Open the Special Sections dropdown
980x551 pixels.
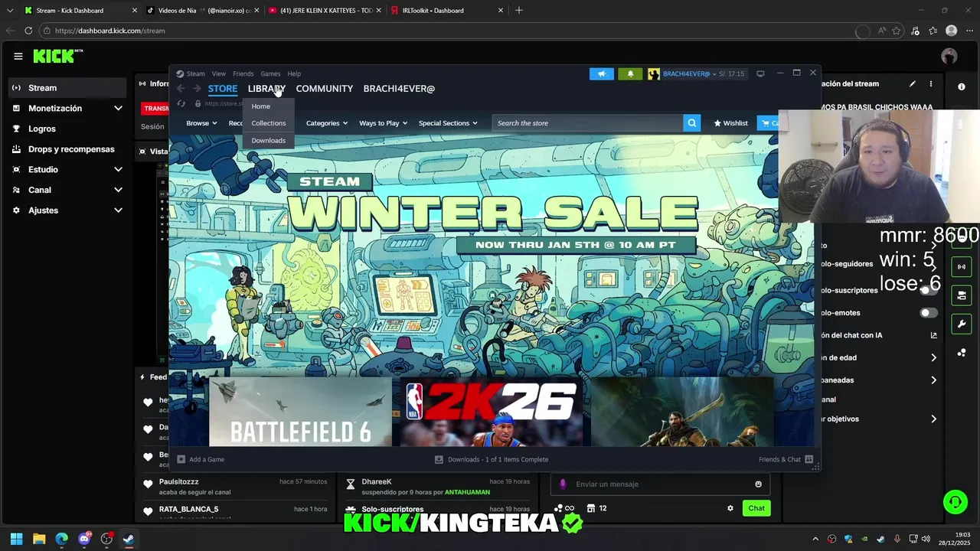pos(448,123)
